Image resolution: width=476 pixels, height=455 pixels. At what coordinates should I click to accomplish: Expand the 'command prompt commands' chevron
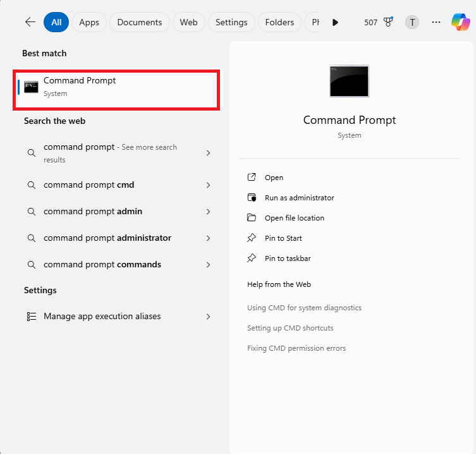tap(208, 265)
